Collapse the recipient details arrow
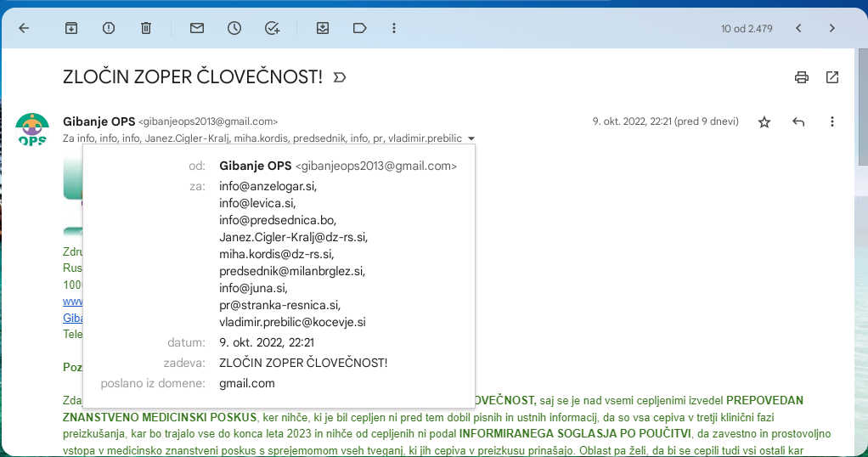The width and height of the screenshot is (868, 457). tap(471, 138)
